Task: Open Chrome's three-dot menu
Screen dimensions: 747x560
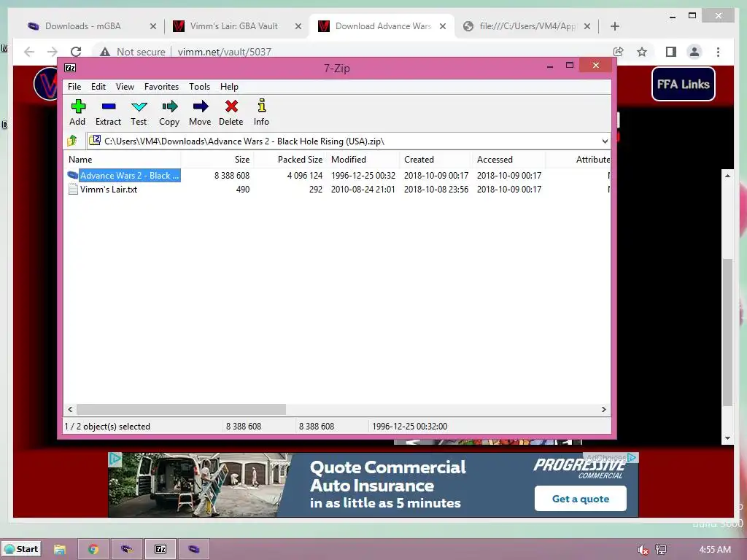Action: [718, 52]
